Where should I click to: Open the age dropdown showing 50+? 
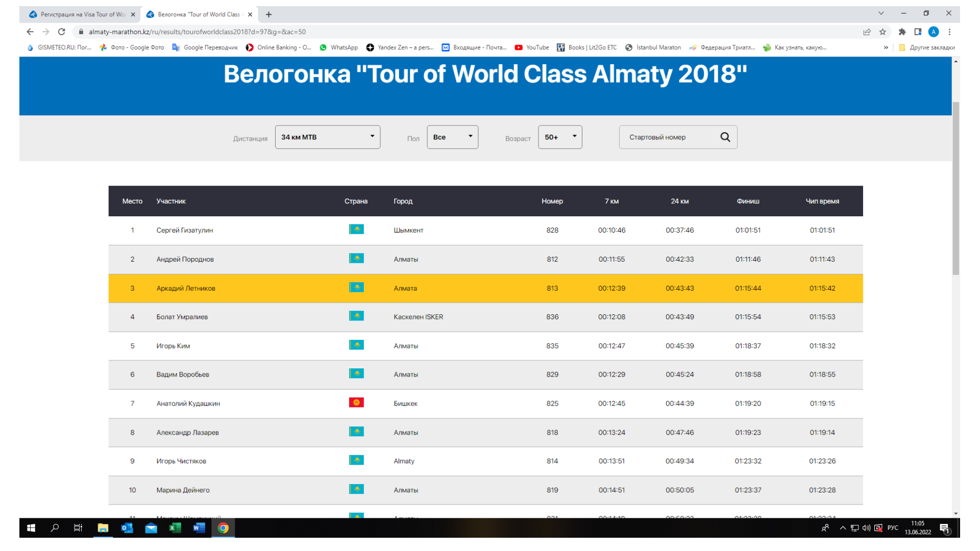pos(560,137)
